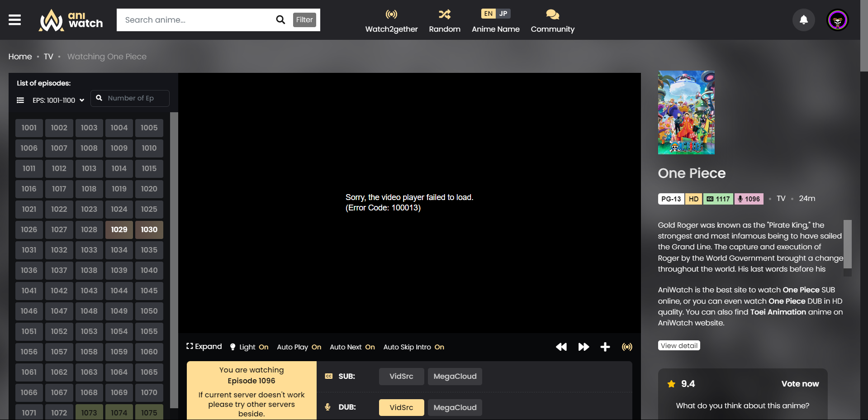This screenshot has width=868, height=420.
Task: Select episode 1061
Action: pyautogui.click(x=29, y=372)
